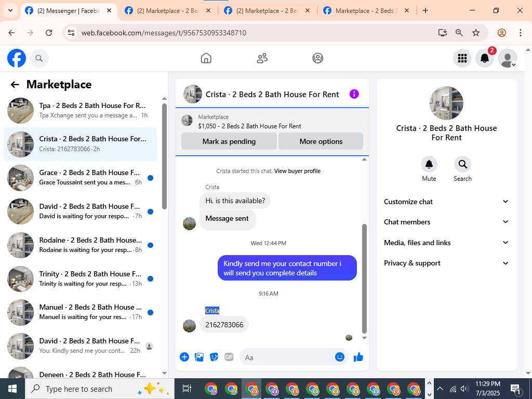Open Manuel's conversation in the list
Viewport: 532px width, 399px height.
pos(80,312)
